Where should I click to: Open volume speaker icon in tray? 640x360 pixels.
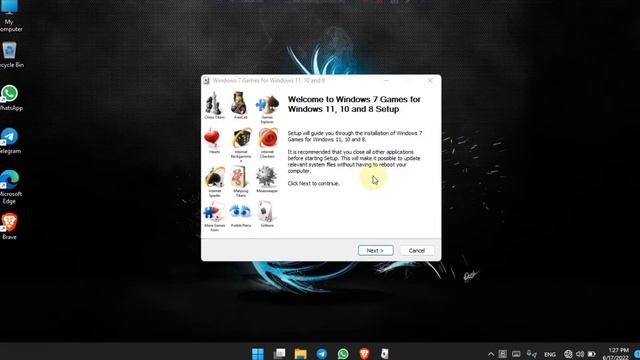tap(580, 354)
